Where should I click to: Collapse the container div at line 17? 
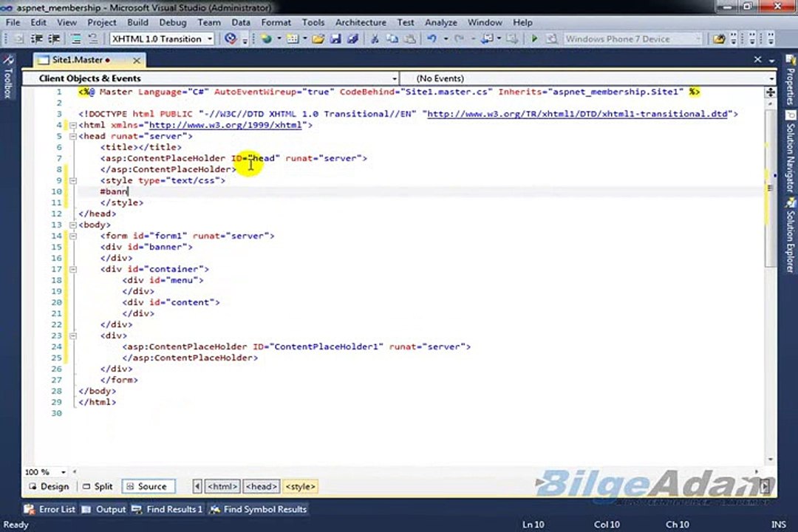(72, 269)
